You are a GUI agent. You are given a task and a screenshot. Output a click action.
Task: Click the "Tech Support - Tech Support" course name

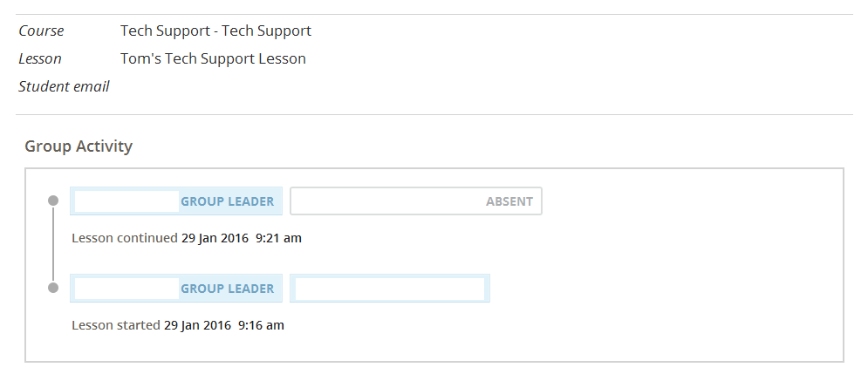pyautogui.click(x=215, y=31)
